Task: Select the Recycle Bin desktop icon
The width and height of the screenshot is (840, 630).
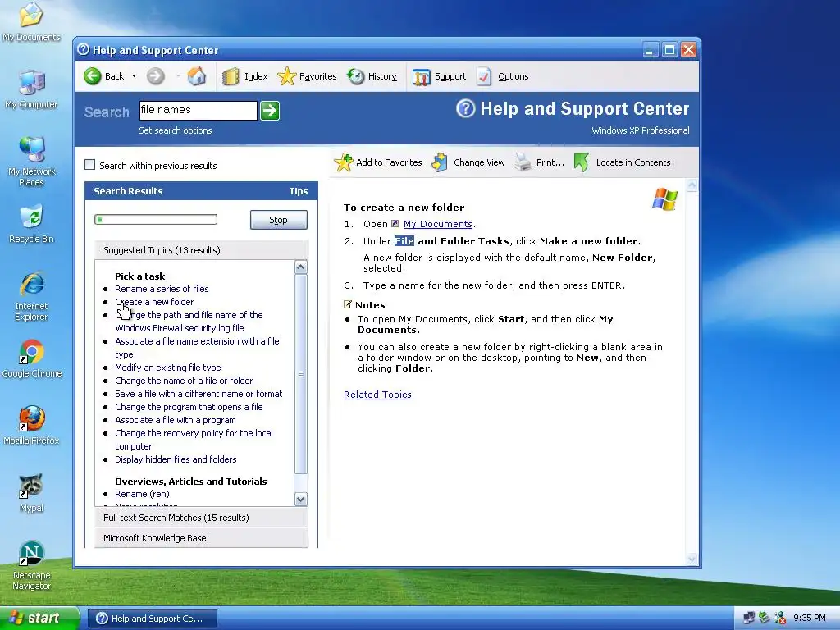Action: (x=31, y=223)
